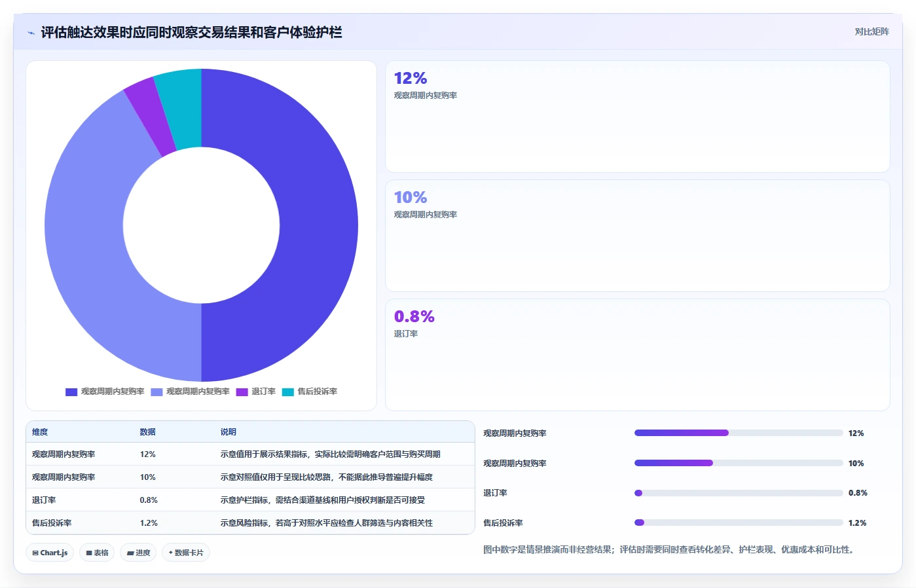Click the Chart.js tag

[50, 553]
